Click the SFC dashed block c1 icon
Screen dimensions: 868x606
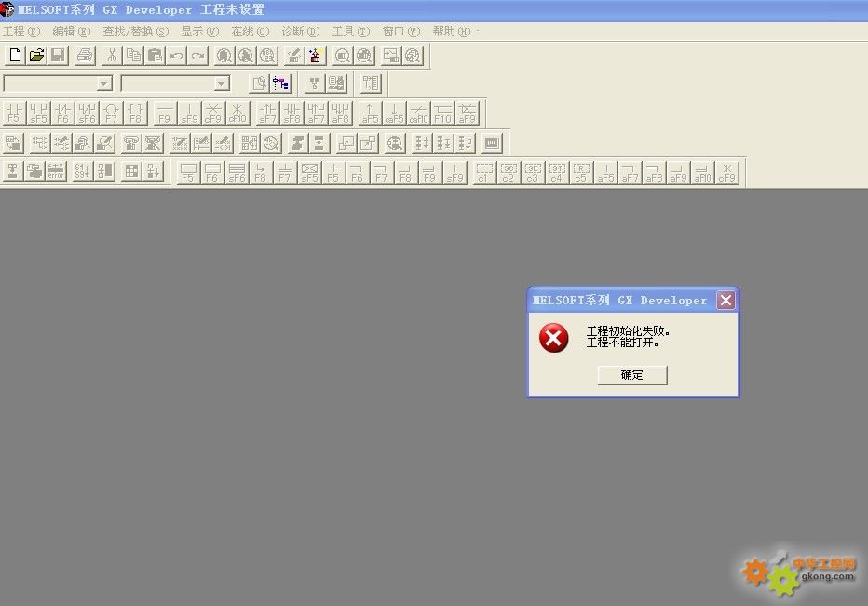click(x=483, y=172)
